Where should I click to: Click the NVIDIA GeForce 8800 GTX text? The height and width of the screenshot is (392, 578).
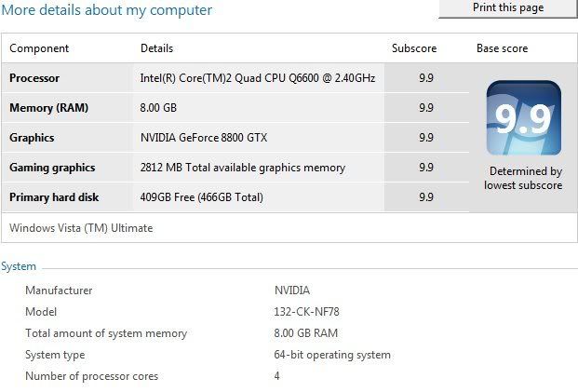coord(204,138)
